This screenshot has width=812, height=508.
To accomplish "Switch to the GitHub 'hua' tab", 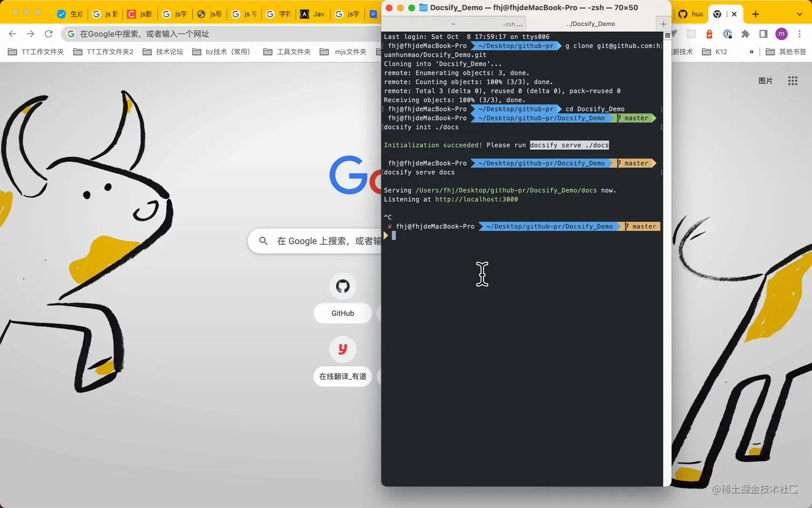I will click(691, 14).
